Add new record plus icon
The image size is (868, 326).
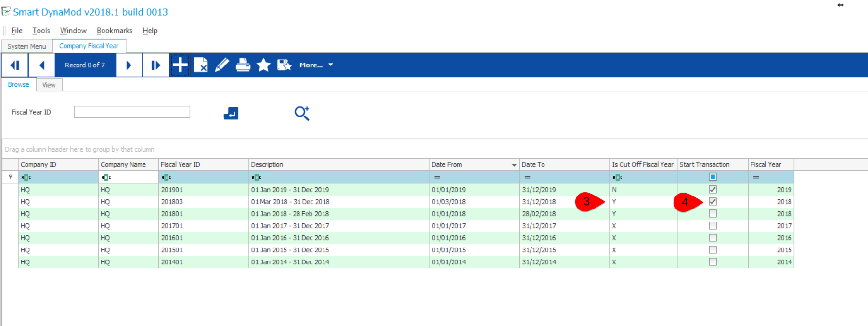[180, 65]
